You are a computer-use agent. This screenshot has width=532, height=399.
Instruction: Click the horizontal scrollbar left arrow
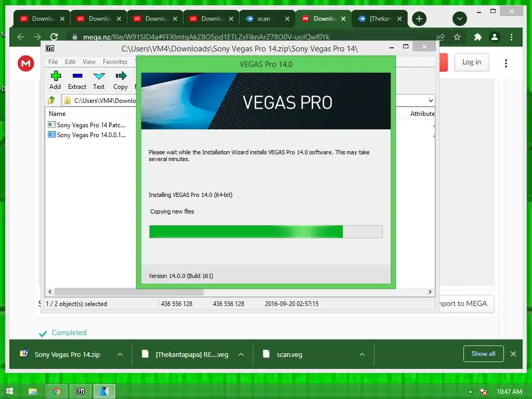click(50, 292)
